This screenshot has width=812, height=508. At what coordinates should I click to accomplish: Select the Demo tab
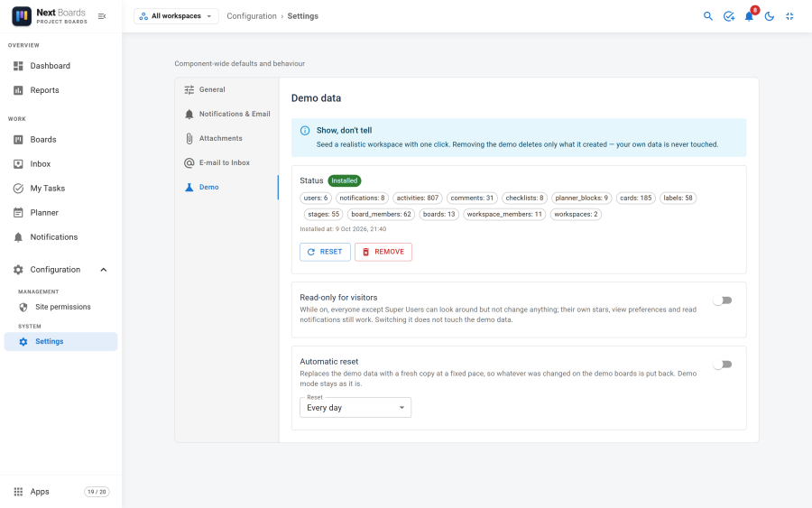226,187
